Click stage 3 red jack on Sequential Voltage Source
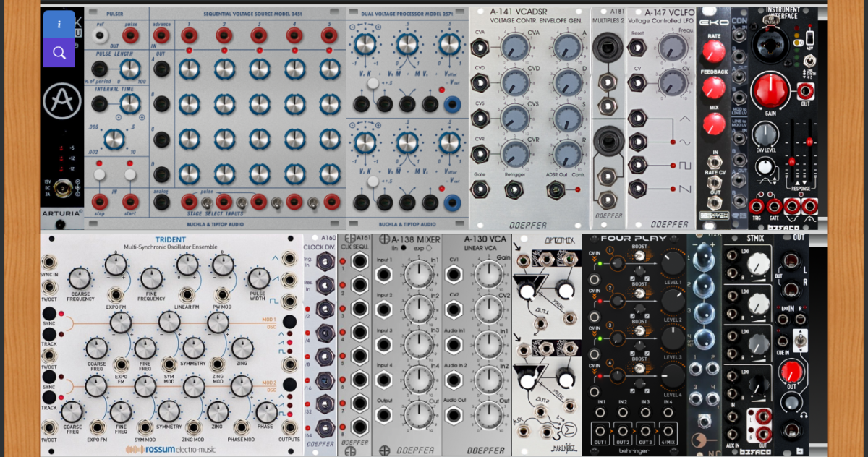 (260, 36)
